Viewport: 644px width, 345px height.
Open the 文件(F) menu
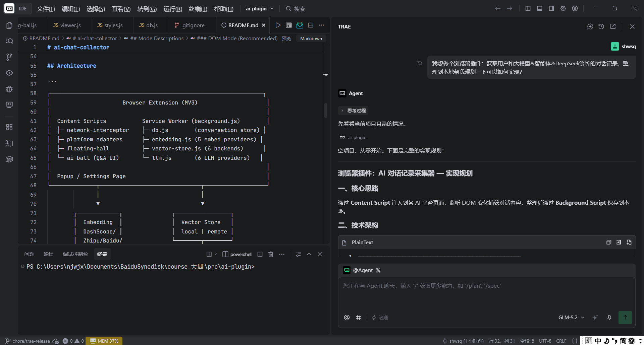(x=46, y=9)
